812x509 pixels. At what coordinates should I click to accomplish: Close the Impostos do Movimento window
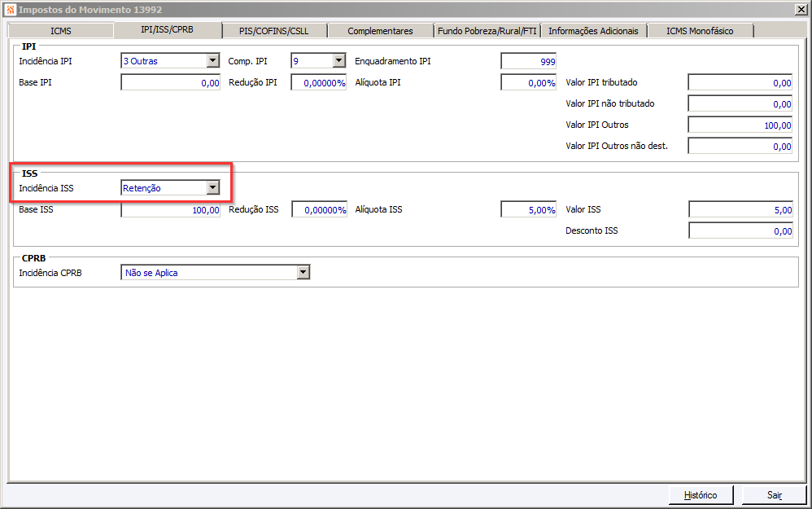801,9
